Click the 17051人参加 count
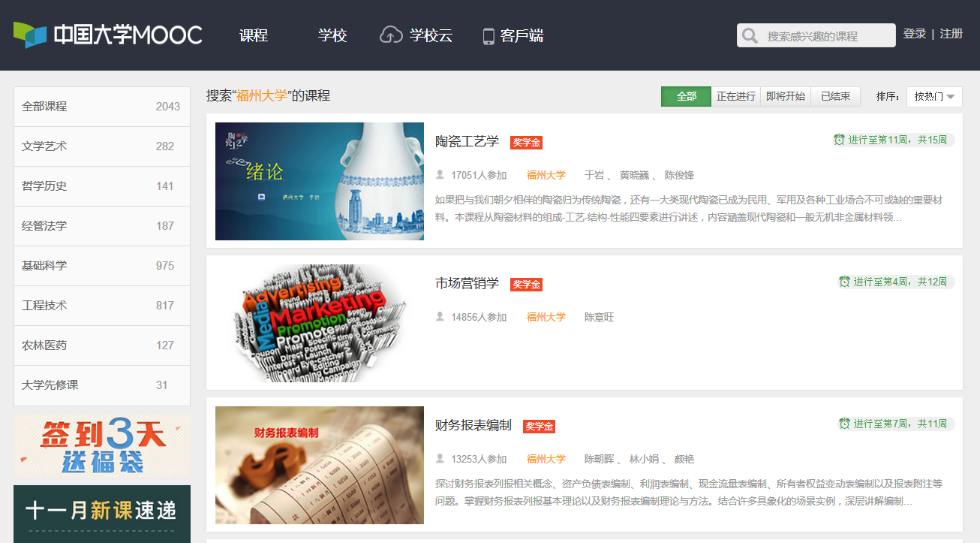The image size is (980, 543). tap(479, 175)
